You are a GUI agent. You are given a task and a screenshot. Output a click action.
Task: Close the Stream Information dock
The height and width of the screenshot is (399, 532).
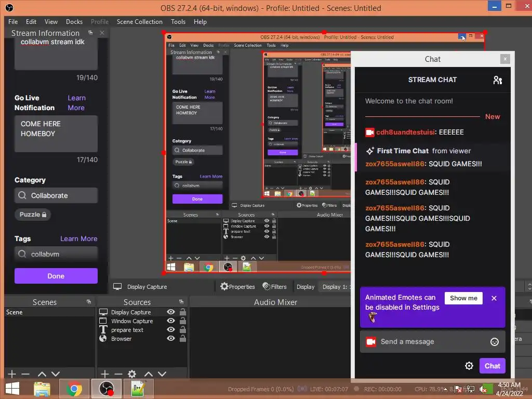coord(102,33)
